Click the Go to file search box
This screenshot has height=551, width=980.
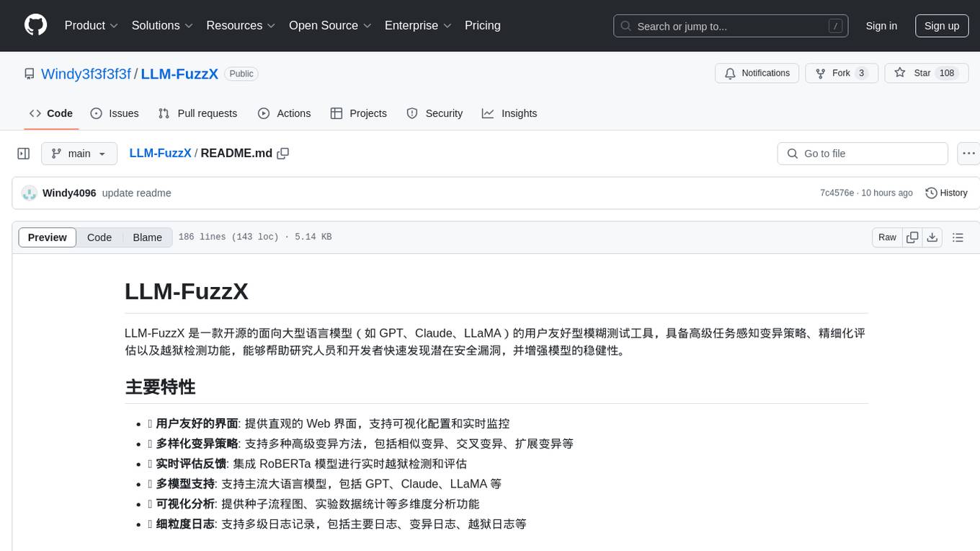click(x=863, y=154)
